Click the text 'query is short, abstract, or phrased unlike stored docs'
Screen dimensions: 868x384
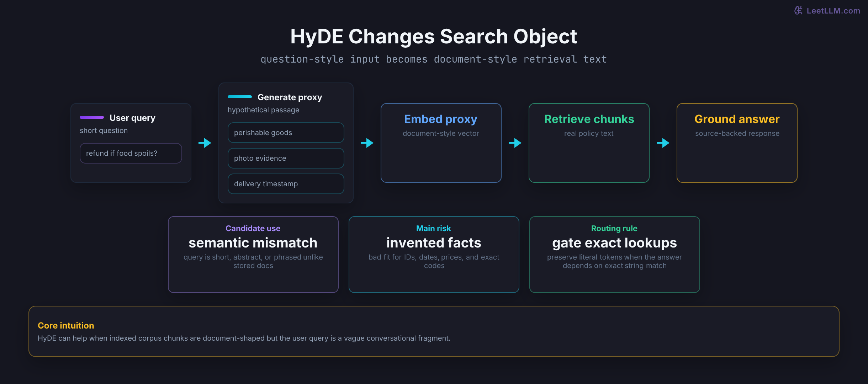pyautogui.click(x=253, y=261)
